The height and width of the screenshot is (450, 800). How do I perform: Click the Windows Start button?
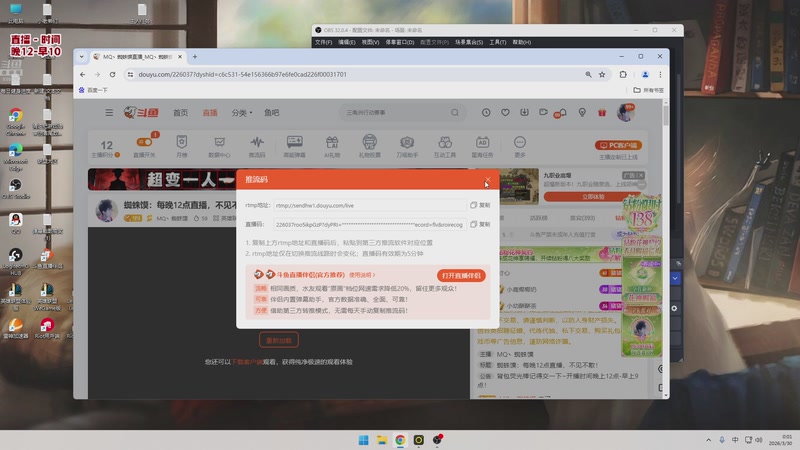click(363, 440)
